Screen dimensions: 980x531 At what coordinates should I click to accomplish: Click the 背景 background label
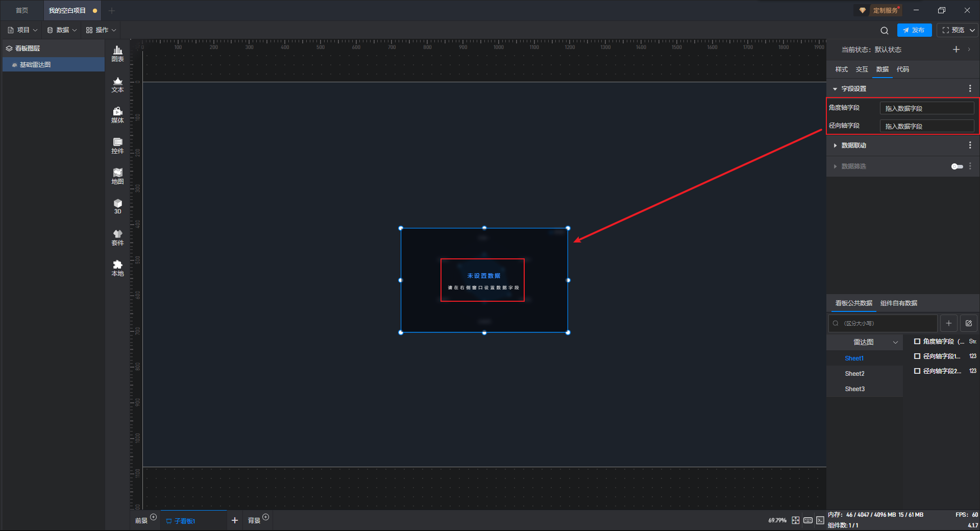tap(254, 521)
